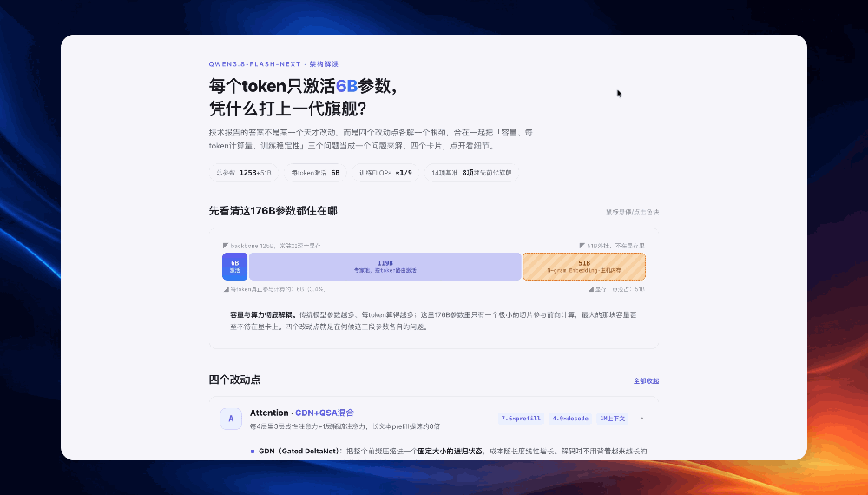The image size is (868, 495).
Task: Click the 四个改动点 section heading
Action: [x=234, y=379]
